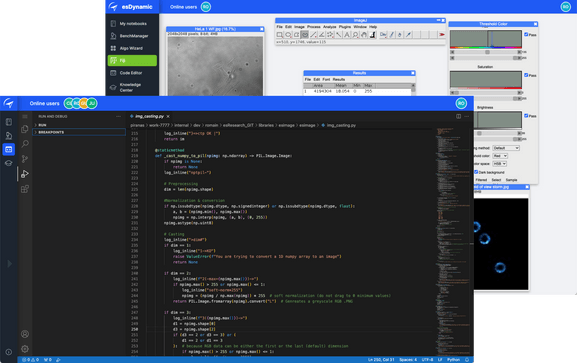Screen dimensions: 577x363
Task: Open Run and Debug view icon
Action: (x=25, y=174)
